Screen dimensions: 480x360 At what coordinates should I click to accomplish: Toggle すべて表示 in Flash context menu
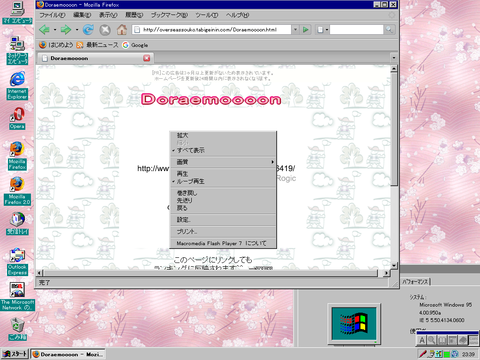223,150
